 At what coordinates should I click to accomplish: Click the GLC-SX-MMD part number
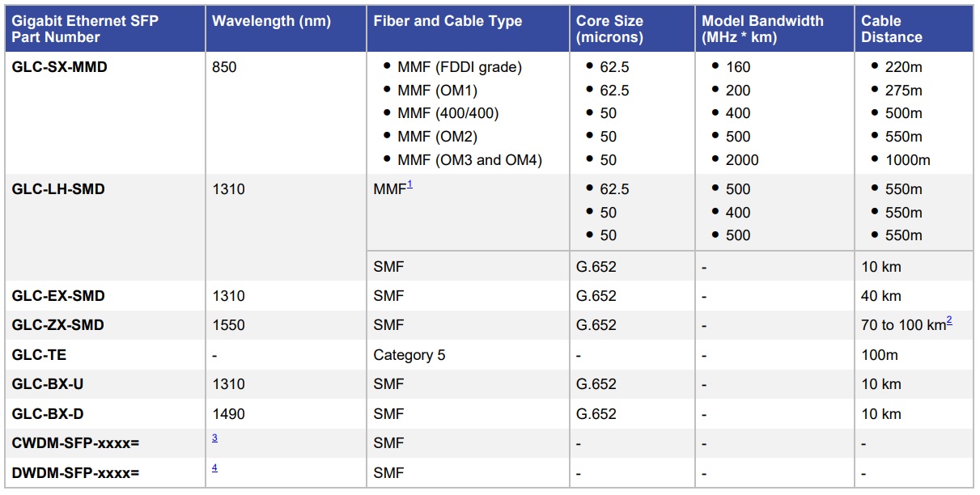coord(59,67)
